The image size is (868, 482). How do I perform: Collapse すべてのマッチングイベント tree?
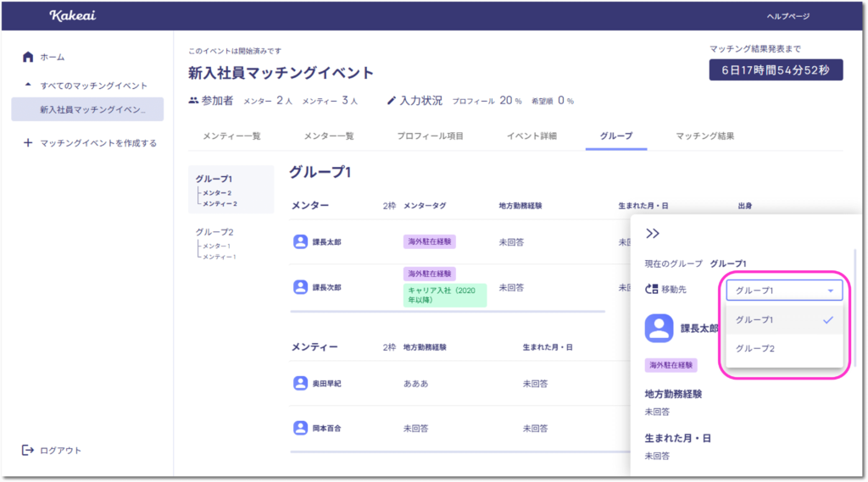pos(28,86)
